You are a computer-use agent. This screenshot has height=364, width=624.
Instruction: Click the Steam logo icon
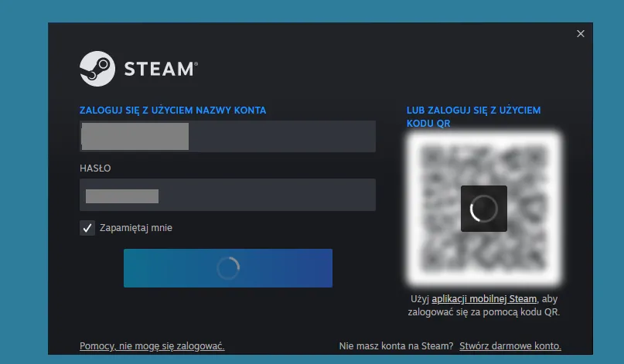(97, 69)
